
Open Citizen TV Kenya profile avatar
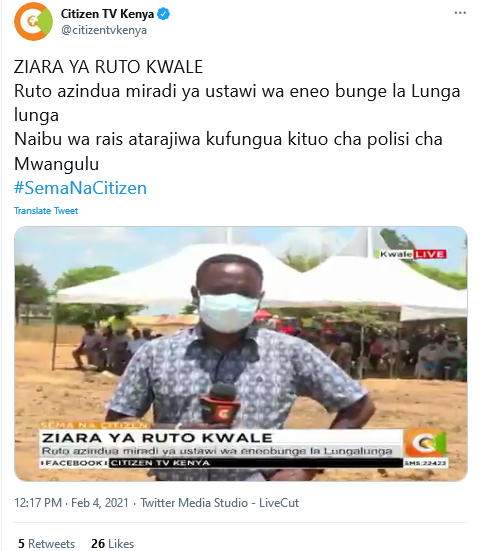pos(33,21)
